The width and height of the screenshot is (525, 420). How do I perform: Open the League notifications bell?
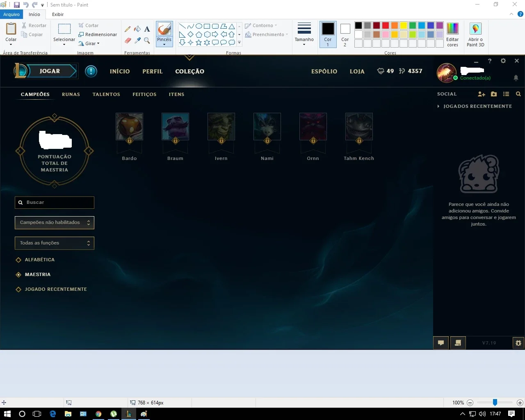(516, 78)
